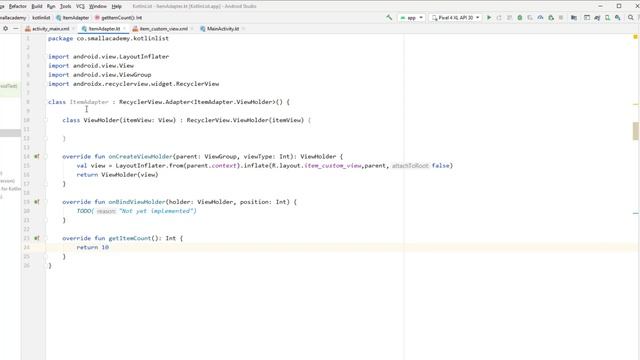The width and height of the screenshot is (640, 360).
Task: Click import androidx.recyclerview.widget.RecyclerView line
Action: click(133, 84)
